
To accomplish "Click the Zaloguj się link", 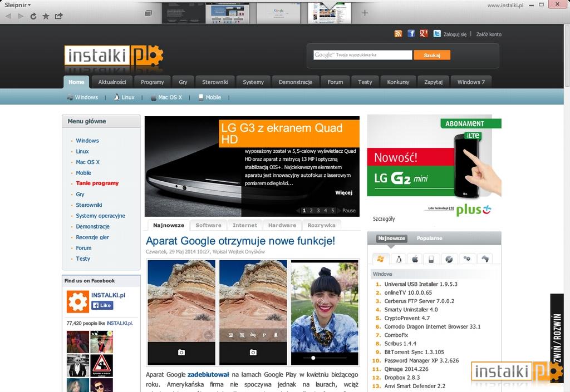I will (x=455, y=34).
